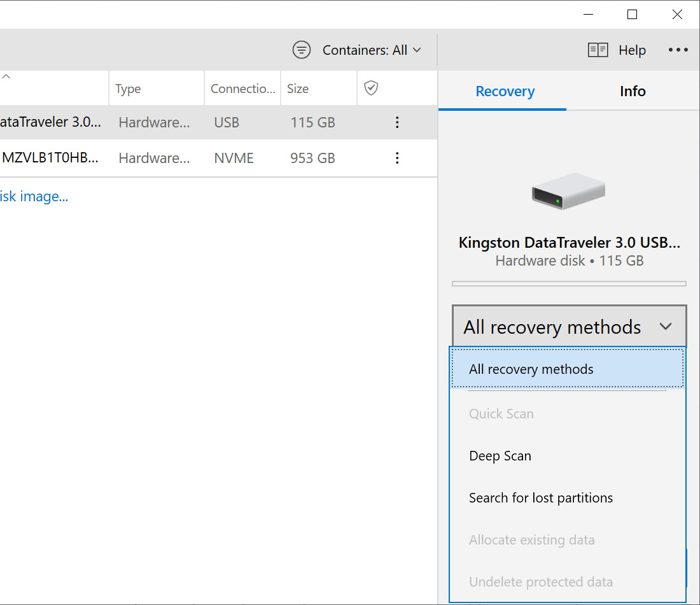Open the kebab menu for the NVME disk row

397,158
